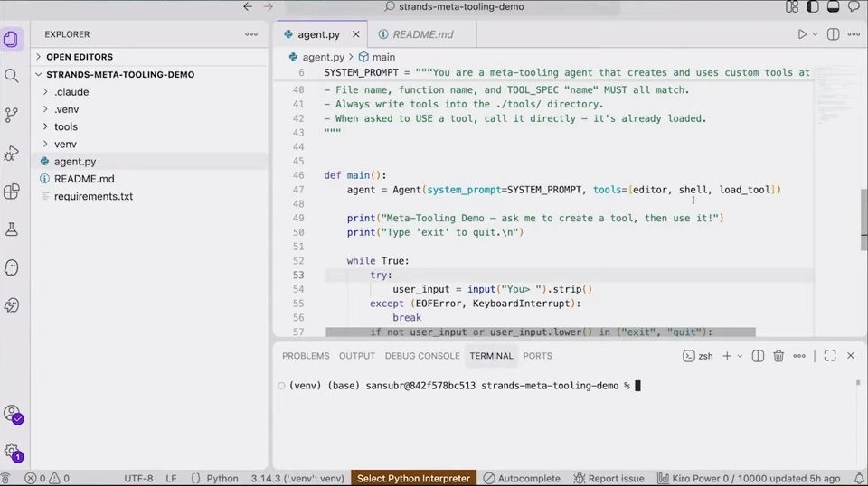Open editor More Actions ellipsis menu
868x486 pixels.
coord(854,34)
